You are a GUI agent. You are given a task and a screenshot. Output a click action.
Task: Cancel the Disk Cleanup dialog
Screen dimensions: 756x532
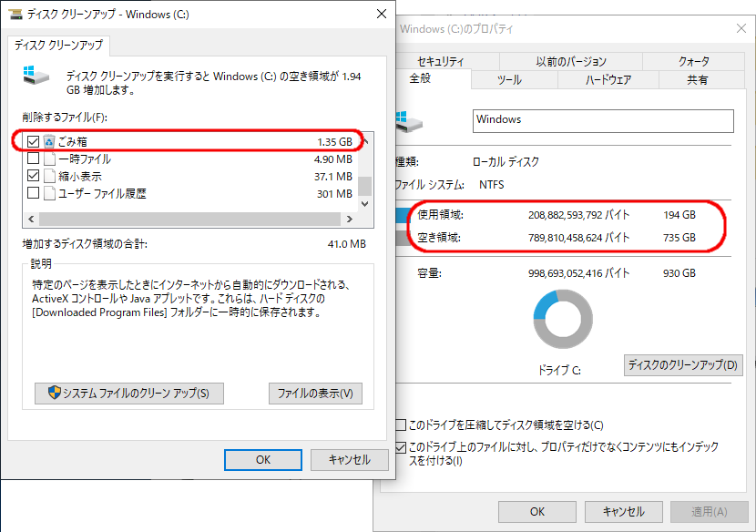(350, 460)
